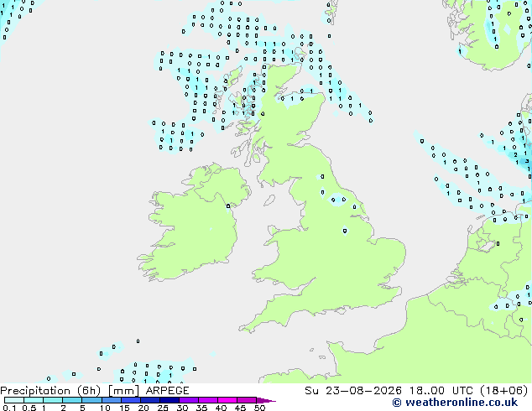Click the purple arrow tip ending the legend
Screen dimensions: 532x411
coord(266,401)
